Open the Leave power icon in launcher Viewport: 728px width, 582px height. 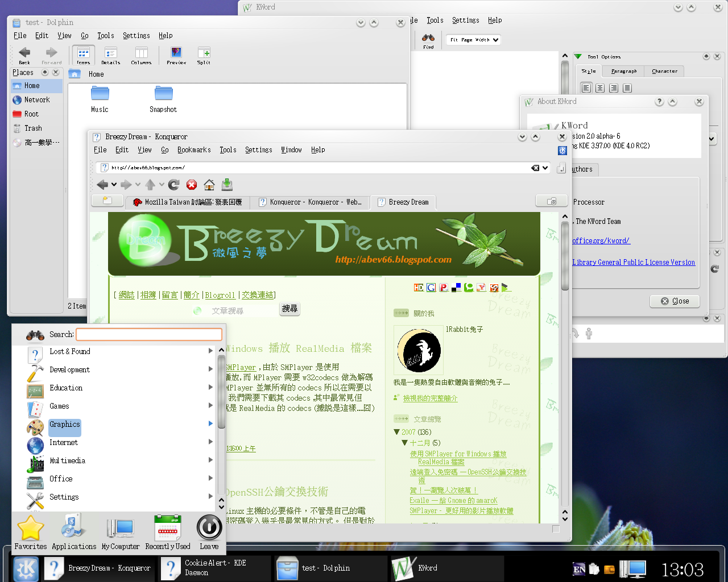[209, 532]
